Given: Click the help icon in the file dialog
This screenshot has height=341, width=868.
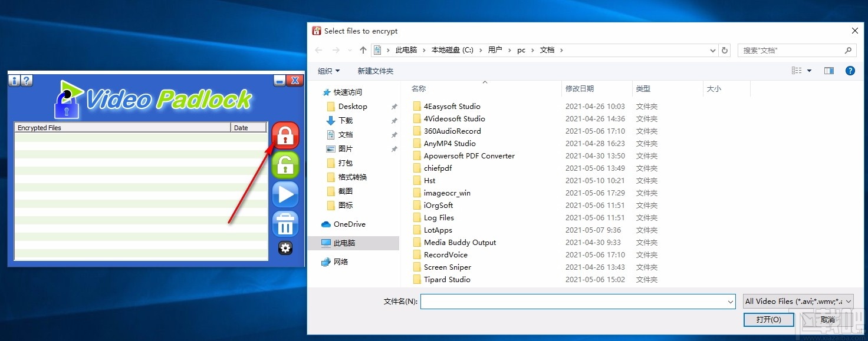Looking at the screenshot, I should point(850,70).
